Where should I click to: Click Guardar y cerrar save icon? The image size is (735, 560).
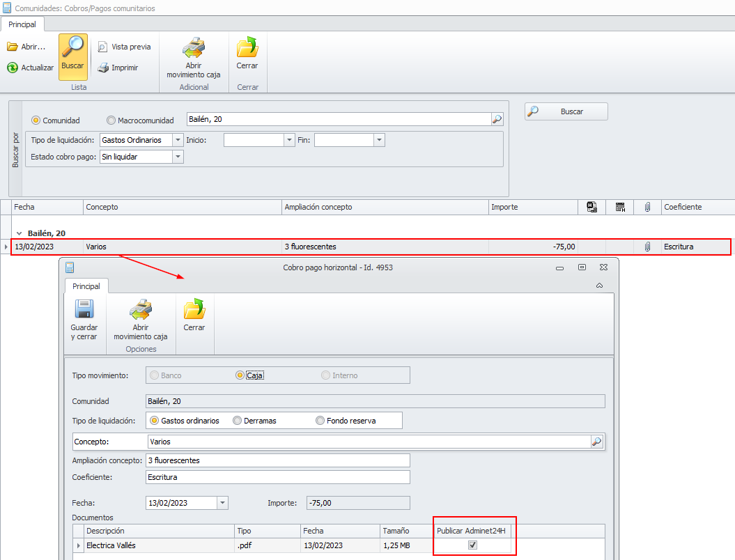[x=84, y=309]
